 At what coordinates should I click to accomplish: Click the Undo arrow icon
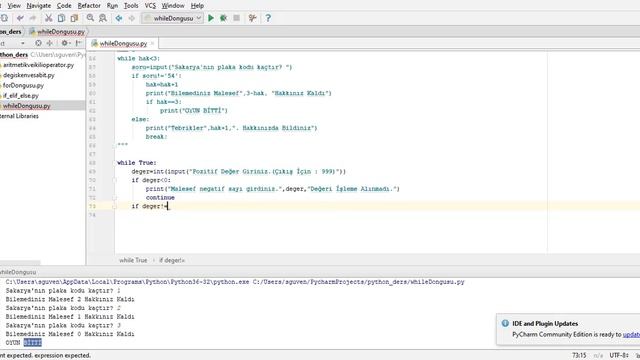pyautogui.click(x=20, y=18)
